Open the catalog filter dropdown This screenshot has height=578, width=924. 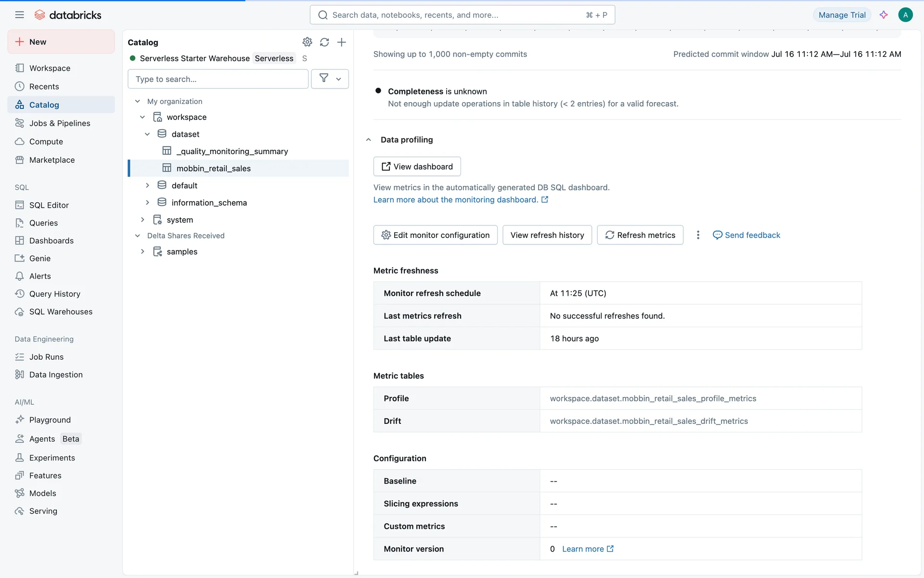coord(330,79)
